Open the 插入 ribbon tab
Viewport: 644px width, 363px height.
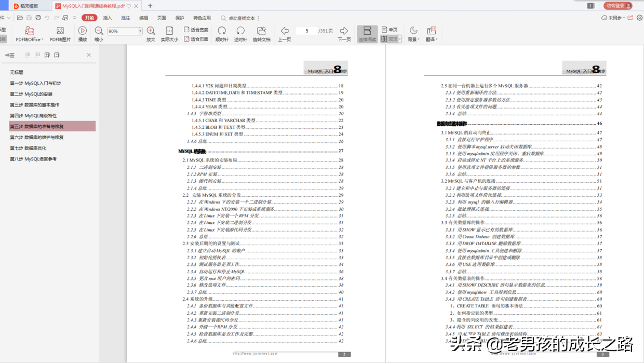point(108,18)
